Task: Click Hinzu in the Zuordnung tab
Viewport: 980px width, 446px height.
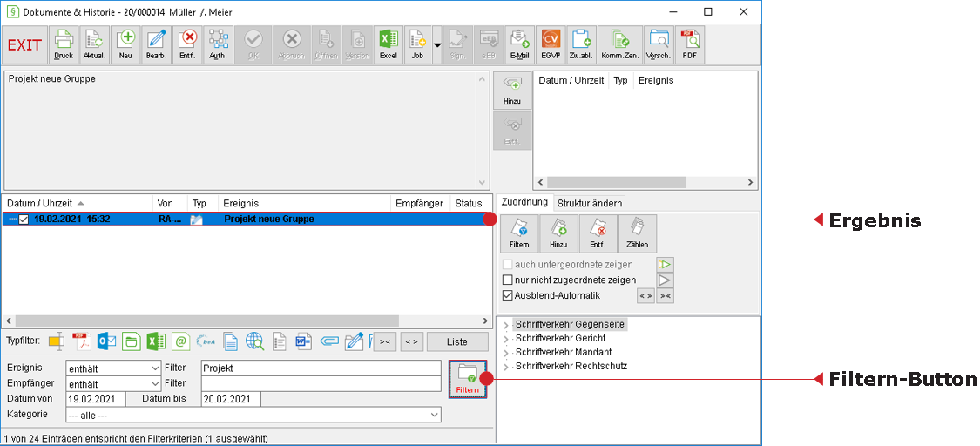Action: (x=558, y=233)
